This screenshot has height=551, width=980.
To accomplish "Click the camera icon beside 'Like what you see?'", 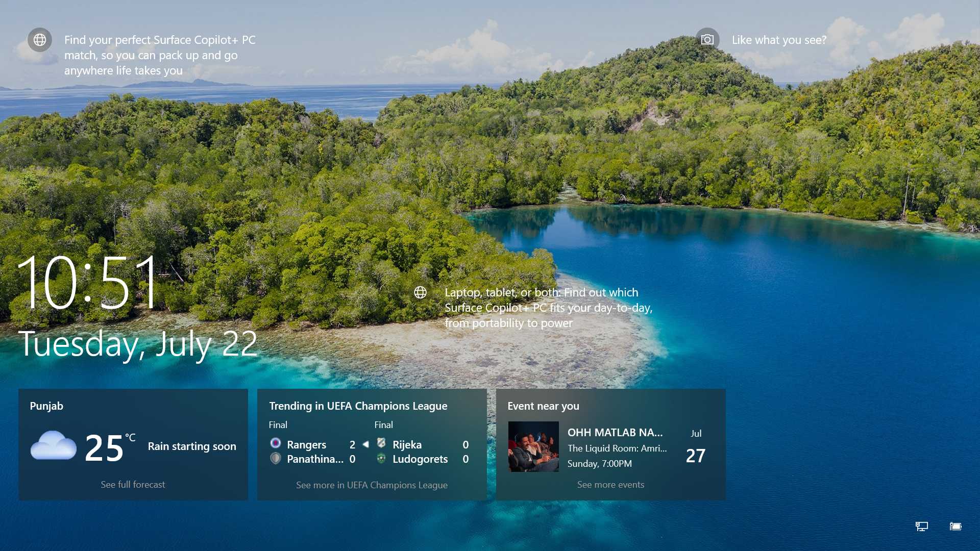I will 707,40.
